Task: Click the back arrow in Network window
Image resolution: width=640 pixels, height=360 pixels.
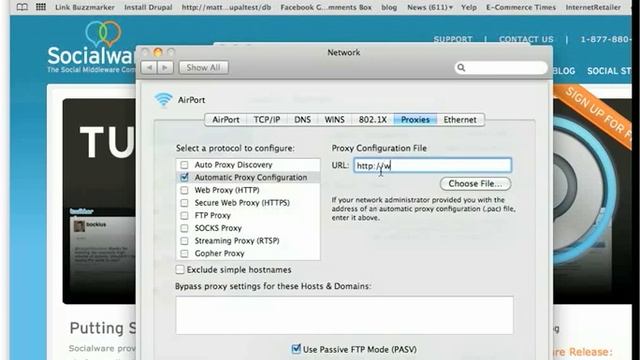Action: 149,67
